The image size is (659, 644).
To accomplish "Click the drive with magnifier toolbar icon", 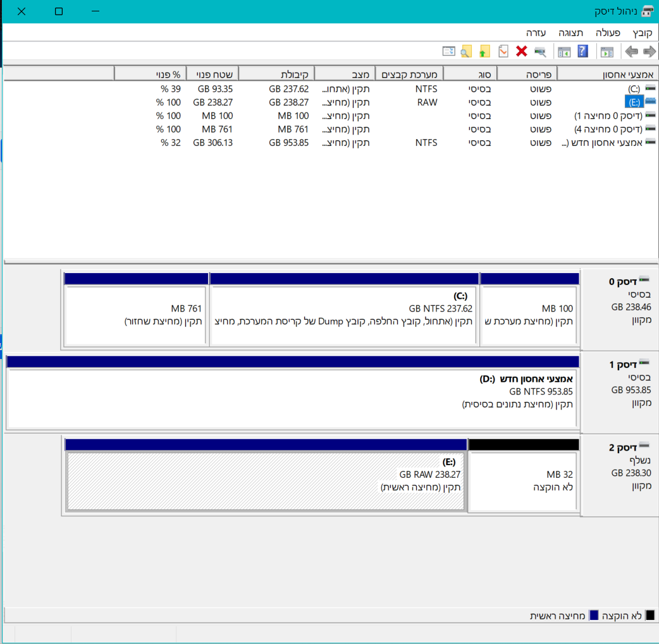I will tap(540, 52).
